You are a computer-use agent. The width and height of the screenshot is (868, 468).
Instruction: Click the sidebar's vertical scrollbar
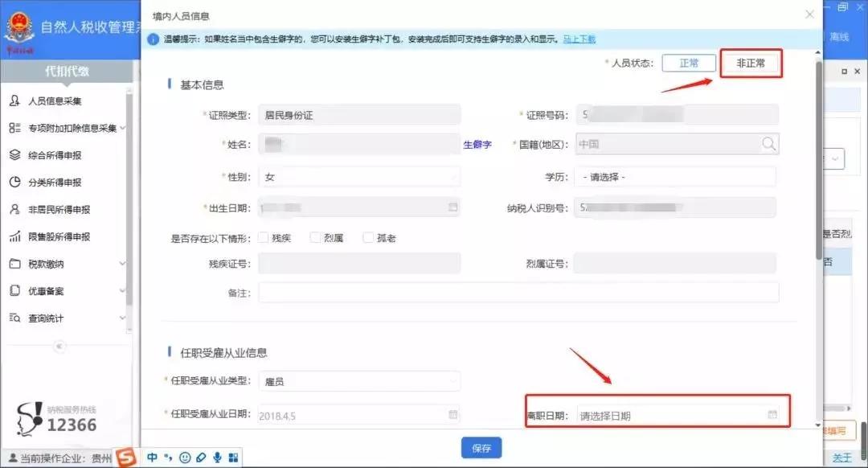129,199
